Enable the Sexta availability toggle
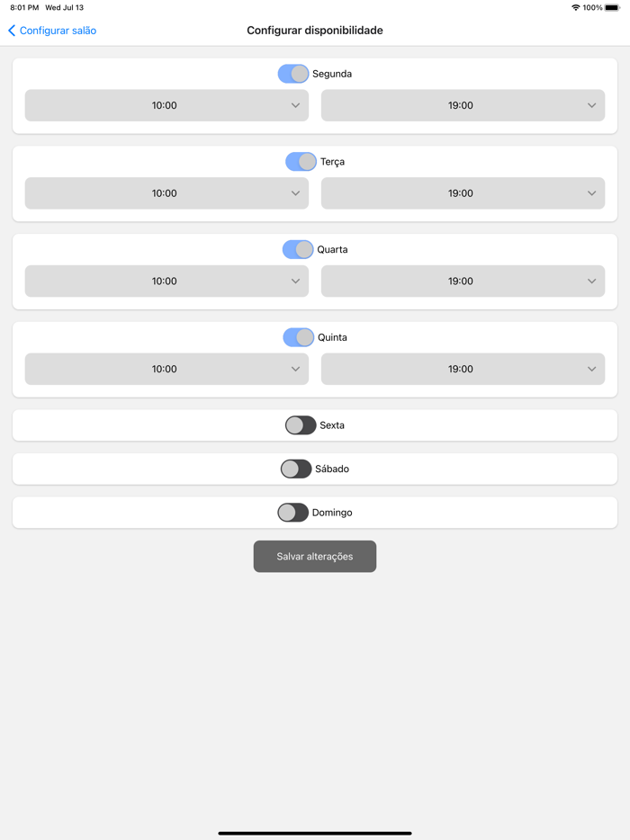The width and height of the screenshot is (630, 840). pyautogui.click(x=301, y=425)
